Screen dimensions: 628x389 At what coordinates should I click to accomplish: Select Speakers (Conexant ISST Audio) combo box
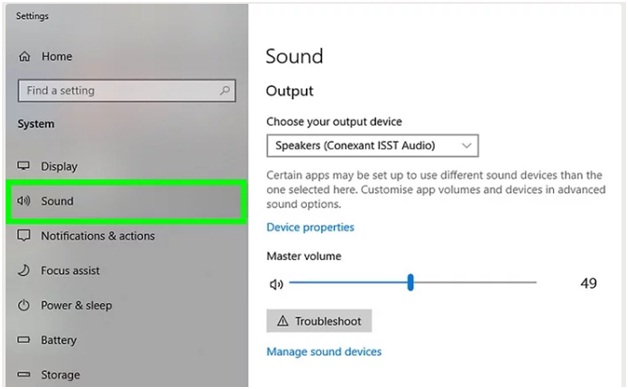tap(372, 145)
